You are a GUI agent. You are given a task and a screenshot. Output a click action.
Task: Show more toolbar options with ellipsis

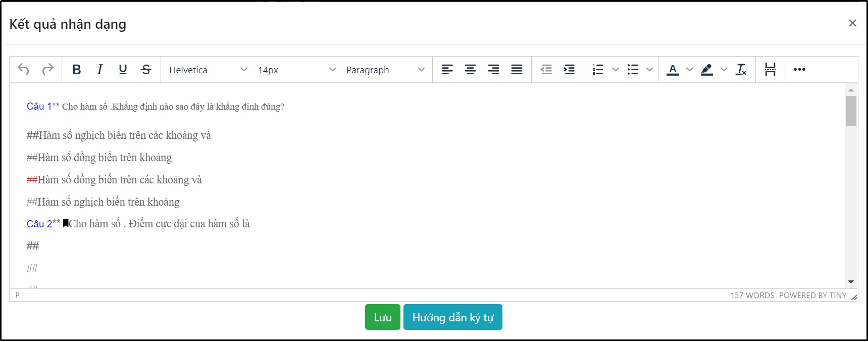[799, 70]
